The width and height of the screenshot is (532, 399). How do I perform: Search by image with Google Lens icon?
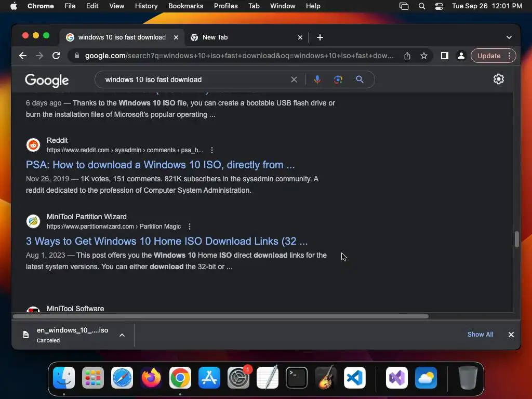338,79
